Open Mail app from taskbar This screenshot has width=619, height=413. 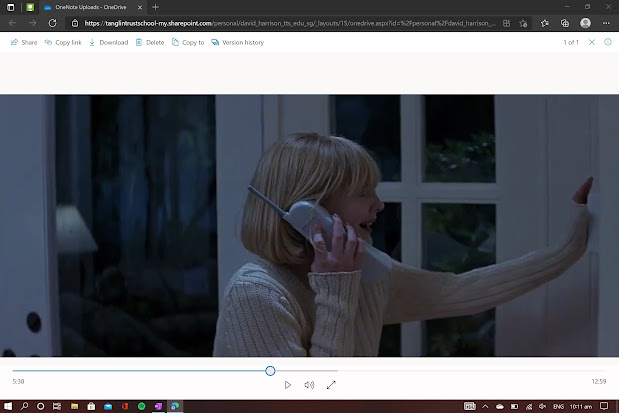point(108,406)
